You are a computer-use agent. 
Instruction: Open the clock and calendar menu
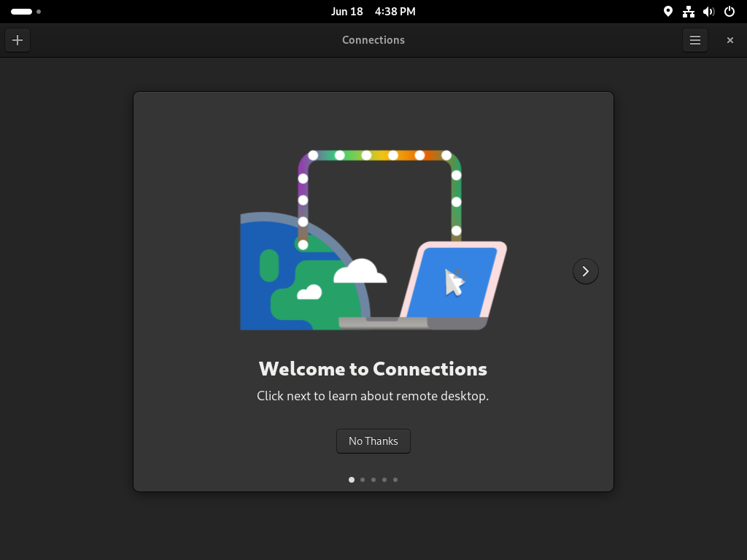(373, 12)
